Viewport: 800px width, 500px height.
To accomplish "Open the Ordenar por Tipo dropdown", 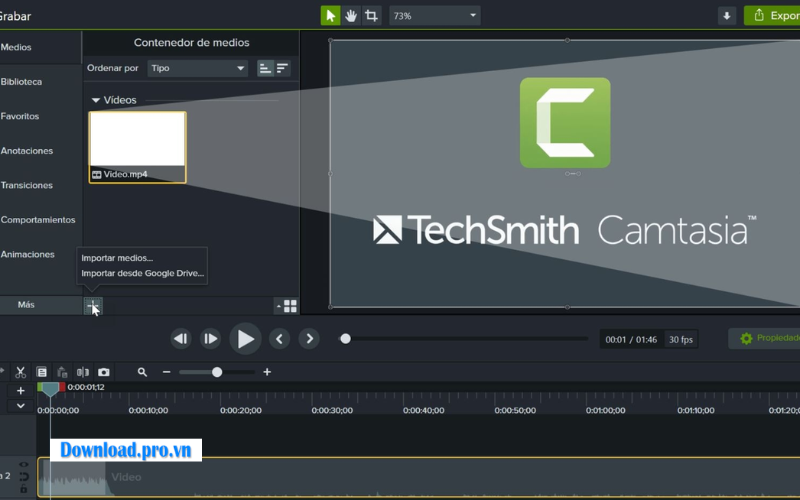I will tap(197, 68).
